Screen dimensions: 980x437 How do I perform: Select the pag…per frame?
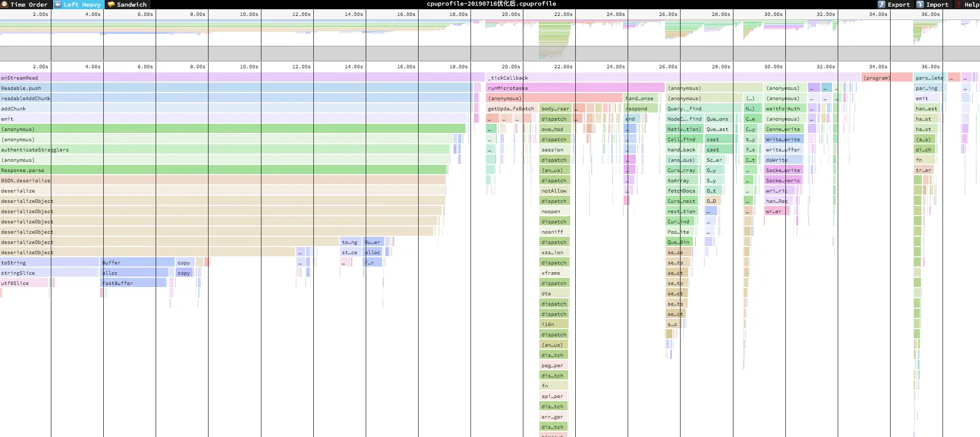coord(554,365)
